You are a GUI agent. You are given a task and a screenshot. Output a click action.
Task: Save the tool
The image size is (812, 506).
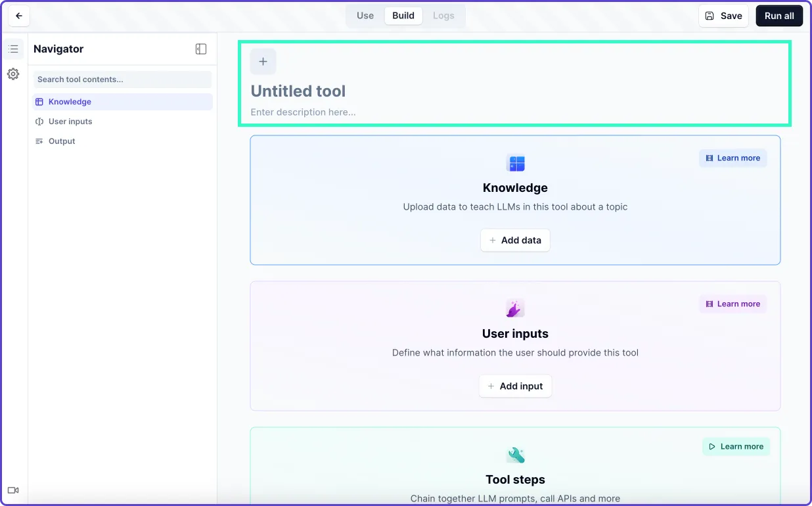click(723, 16)
